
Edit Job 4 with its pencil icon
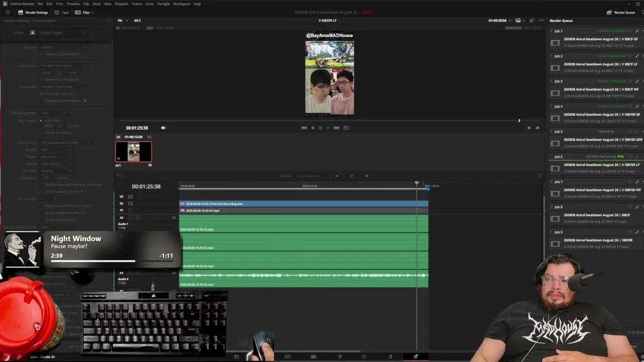click(637, 107)
